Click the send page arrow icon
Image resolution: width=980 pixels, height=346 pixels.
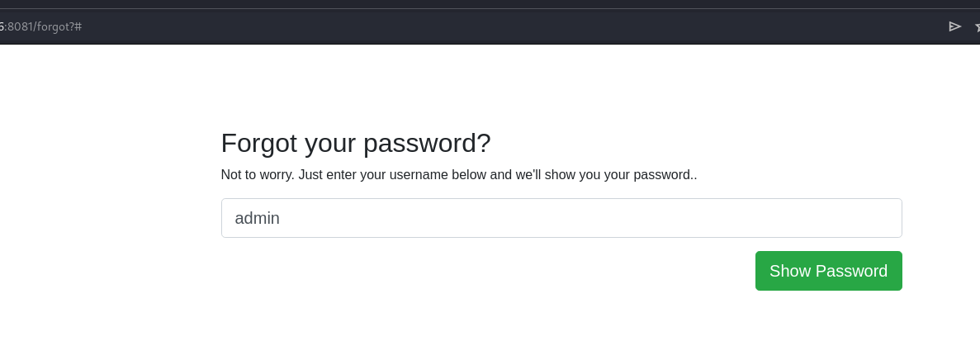[954, 26]
